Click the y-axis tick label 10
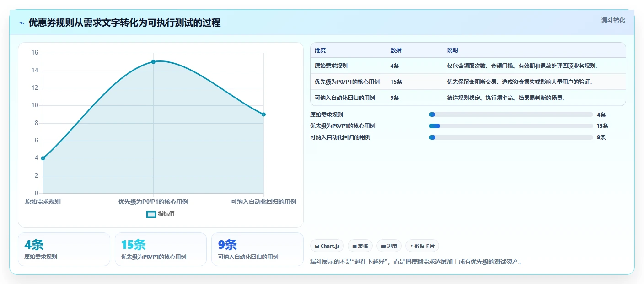This screenshot has width=644, height=284. pos(35,105)
